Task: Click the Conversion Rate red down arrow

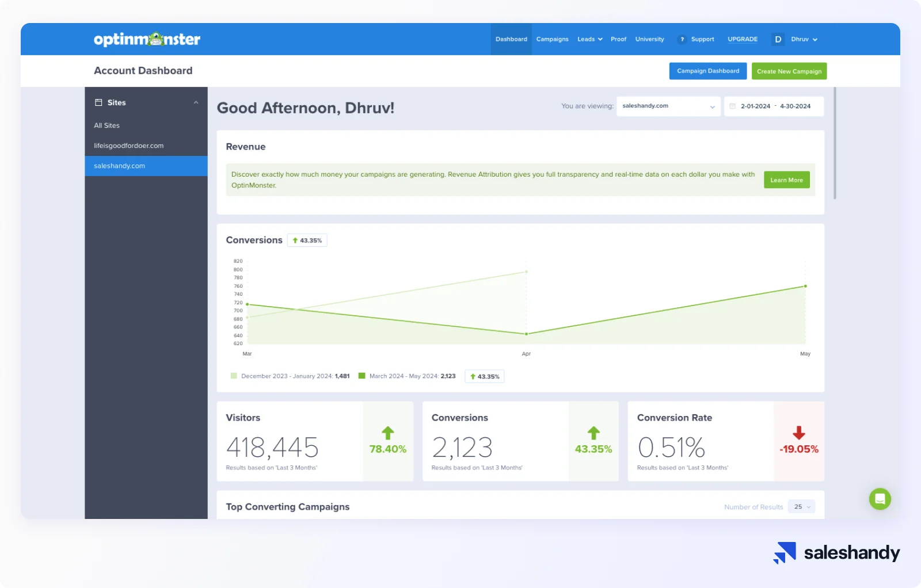Action: pos(799,433)
